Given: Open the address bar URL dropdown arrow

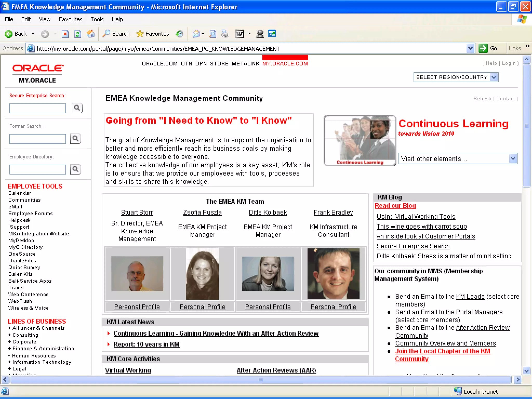Looking at the screenshot, I should point(470,48).
